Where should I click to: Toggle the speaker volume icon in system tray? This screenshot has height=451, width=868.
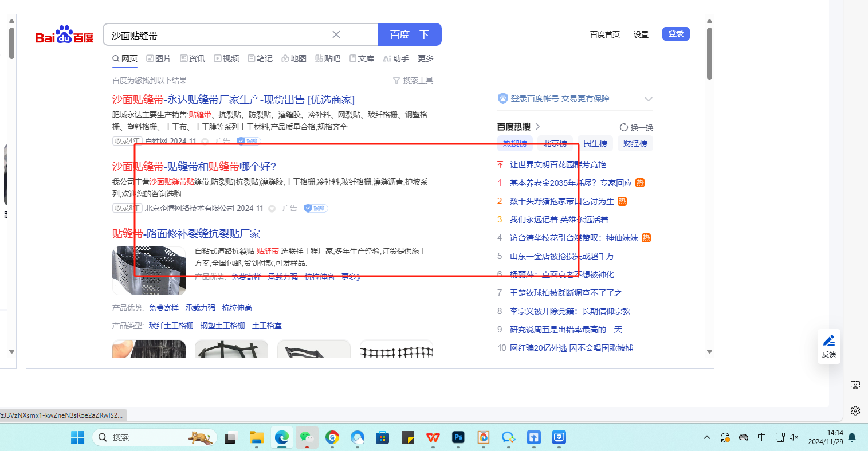pos(794,437)
